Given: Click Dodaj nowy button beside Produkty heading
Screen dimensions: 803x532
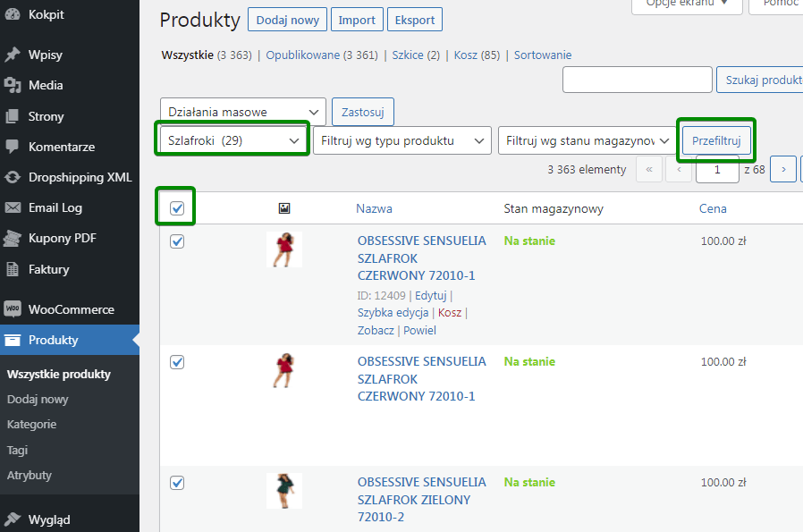Looking at the screenshot, I should pyautogui.click(x=287, y=20).
